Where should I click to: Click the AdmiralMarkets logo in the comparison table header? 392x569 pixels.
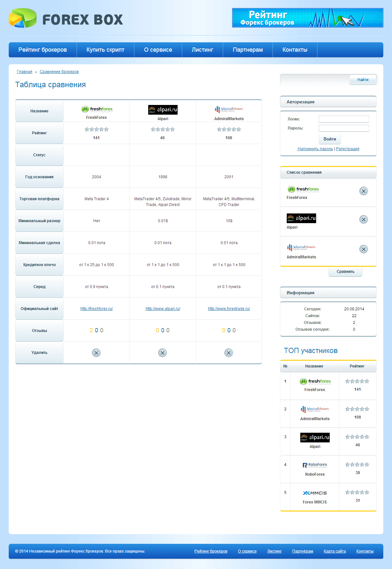click(x=229, y=109)
